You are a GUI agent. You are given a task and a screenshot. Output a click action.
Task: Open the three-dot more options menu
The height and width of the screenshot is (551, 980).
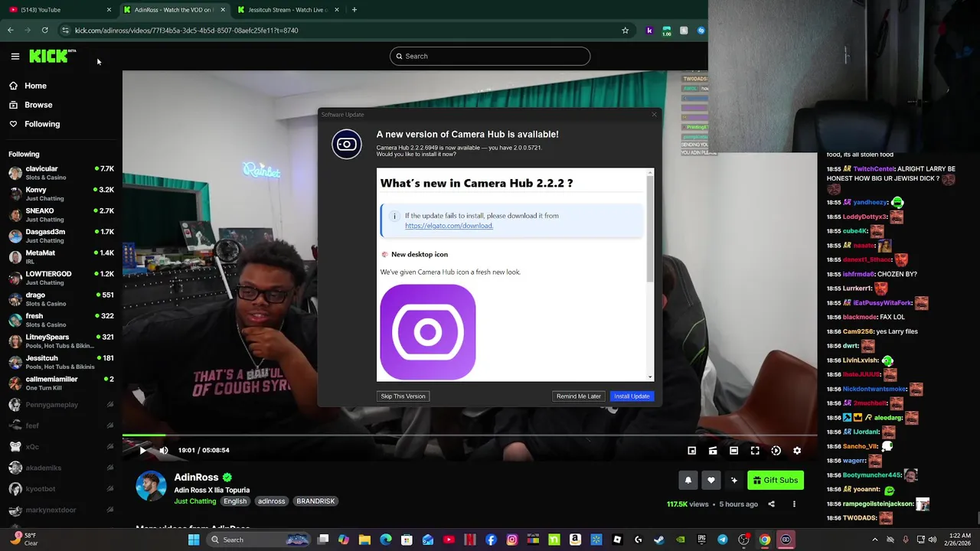794,504
